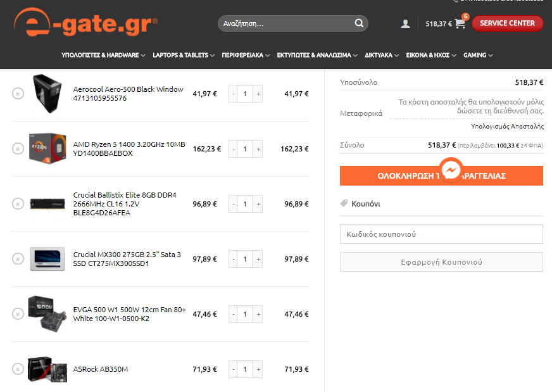Click the SERVICE CENTER button

pyautogui.click(x=507, y=23)
